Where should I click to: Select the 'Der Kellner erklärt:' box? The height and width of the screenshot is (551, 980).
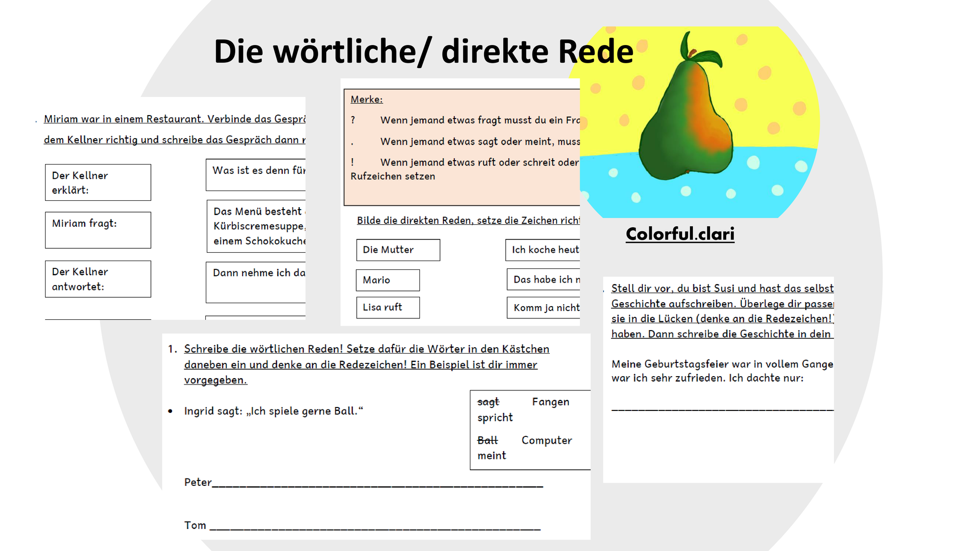[x=98, y=182]
